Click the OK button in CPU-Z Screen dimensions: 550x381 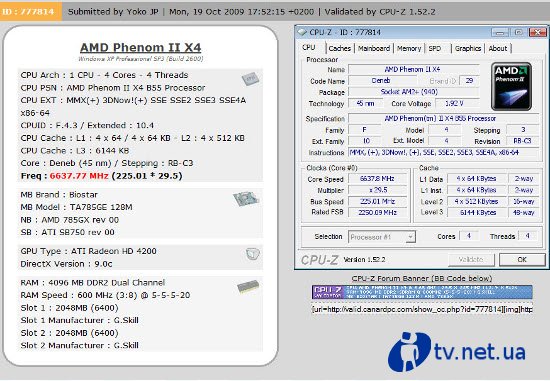point(522,260)
